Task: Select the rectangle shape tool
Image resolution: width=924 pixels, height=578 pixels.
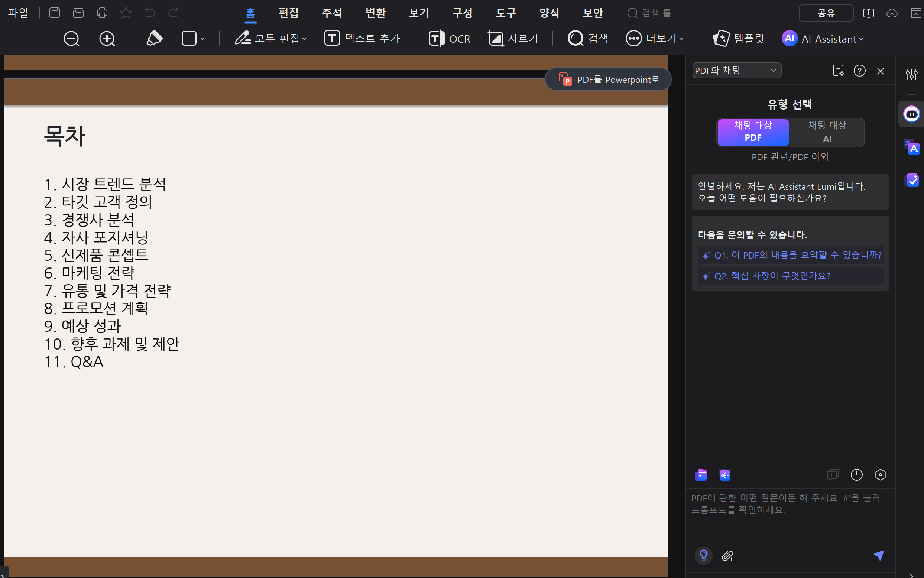Action: click(189, 39)
